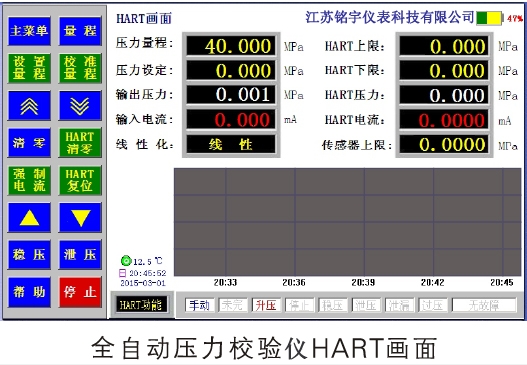Toggle the 升压 pressurize status indicator
527x365 pixels.
coord(266,305)
